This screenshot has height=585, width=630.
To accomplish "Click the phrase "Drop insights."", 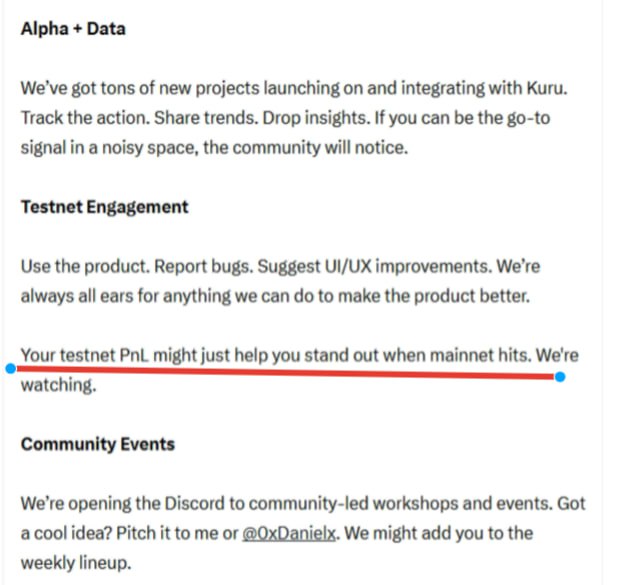I will (x=316, y=118).
